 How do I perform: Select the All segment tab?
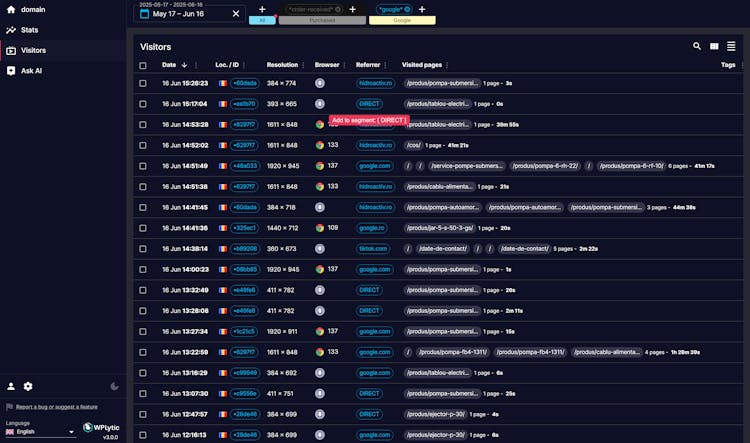pos(262,21)
